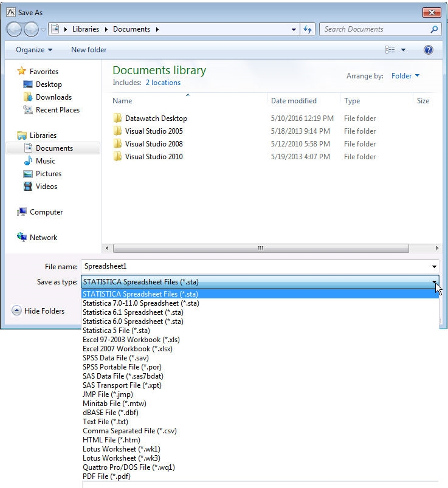This screenshot has height=488, width=448.
Task: Click the document icon in address bar
Action: (55, 29)
